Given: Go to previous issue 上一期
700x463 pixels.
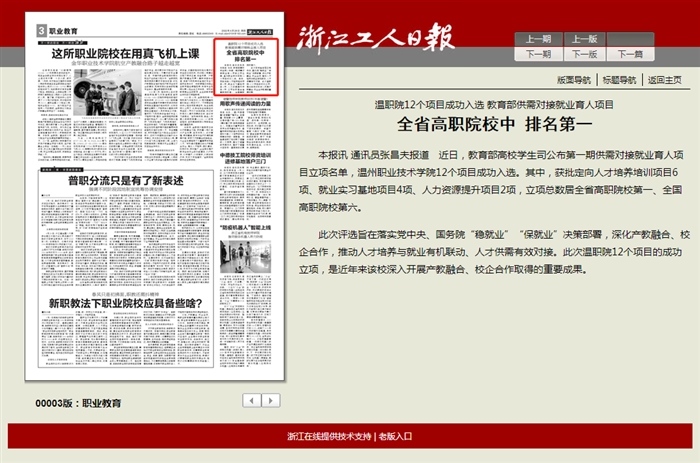Looking at the screenshot, I should coord(537,40).
